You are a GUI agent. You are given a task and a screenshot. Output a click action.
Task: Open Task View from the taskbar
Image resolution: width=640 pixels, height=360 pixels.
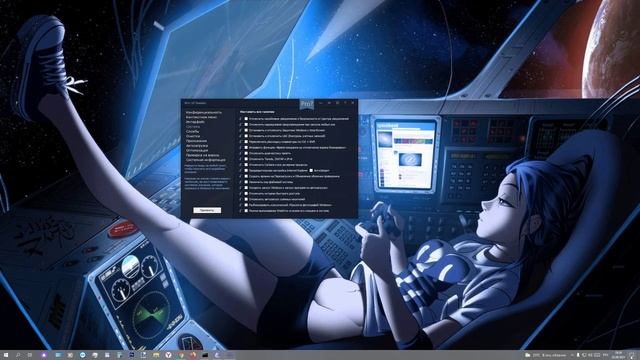(x=30, y=355)
